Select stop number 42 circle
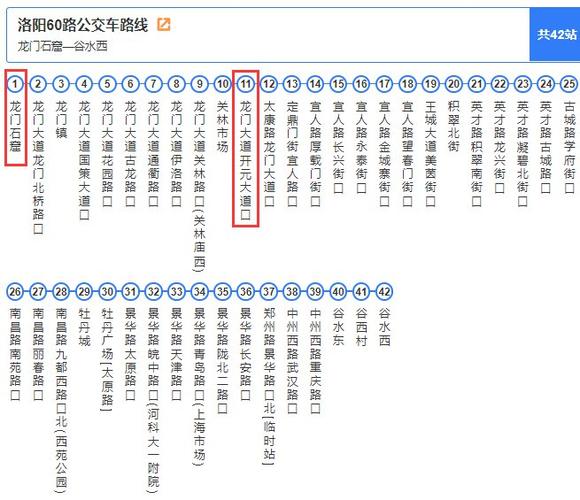 click(x=384, y=291)
